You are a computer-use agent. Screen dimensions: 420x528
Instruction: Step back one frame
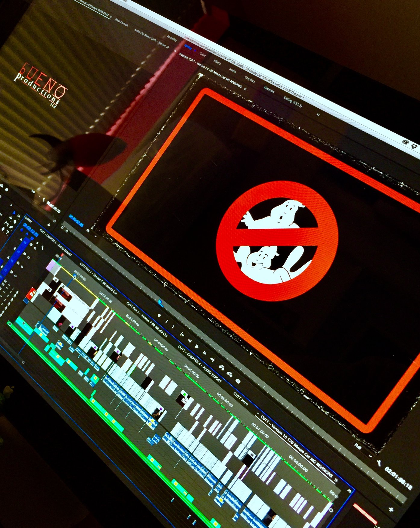pos(190,340)
